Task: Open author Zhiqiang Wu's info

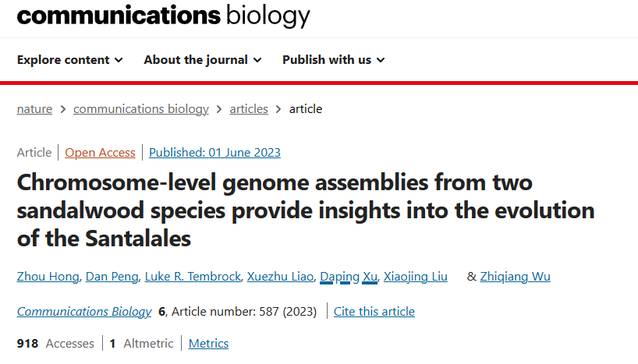Action: 515,276
